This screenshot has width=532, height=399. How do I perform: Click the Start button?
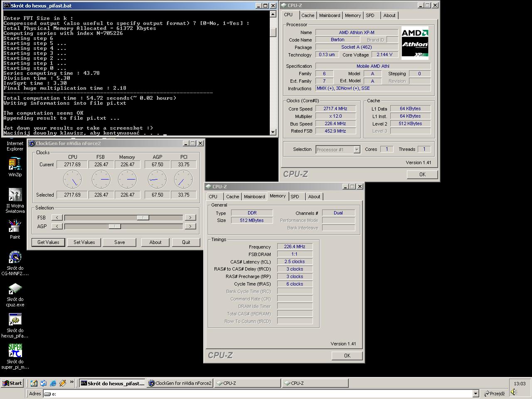[12, 383]
